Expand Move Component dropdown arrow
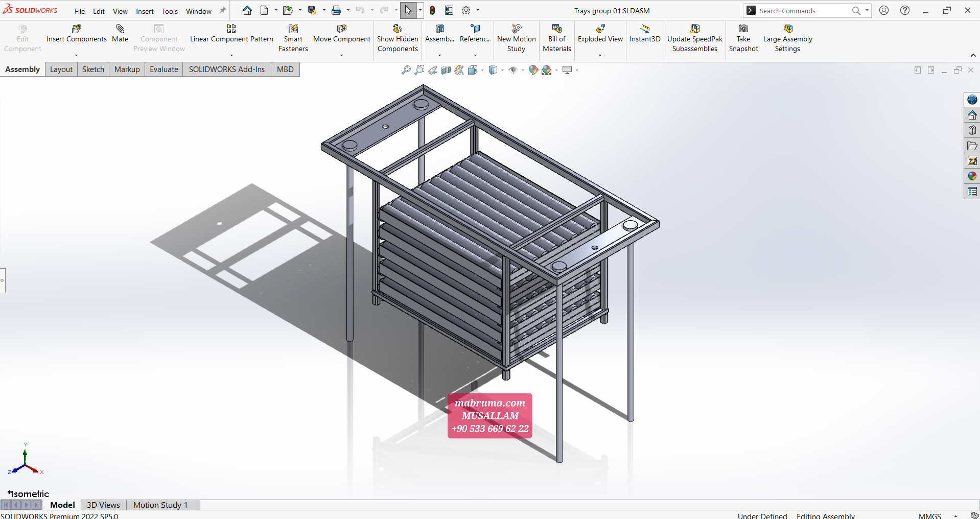Image resolution: width=980 pixels, height=519 pixels. (x=341, y=55)
